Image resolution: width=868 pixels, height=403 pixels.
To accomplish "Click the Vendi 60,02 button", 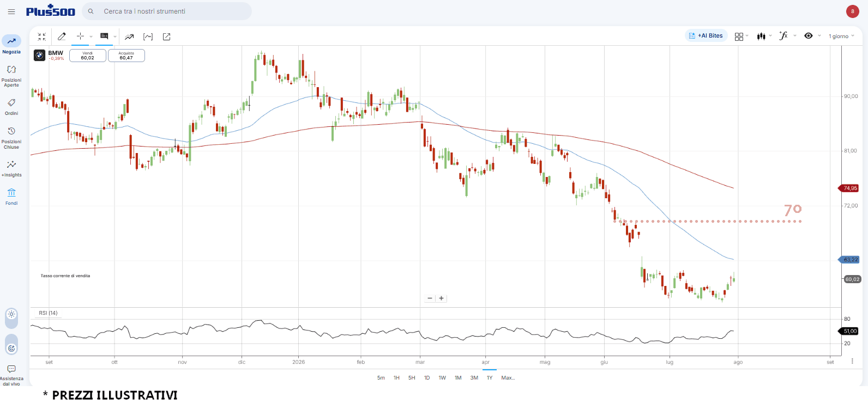I will (x=88, y=56).
